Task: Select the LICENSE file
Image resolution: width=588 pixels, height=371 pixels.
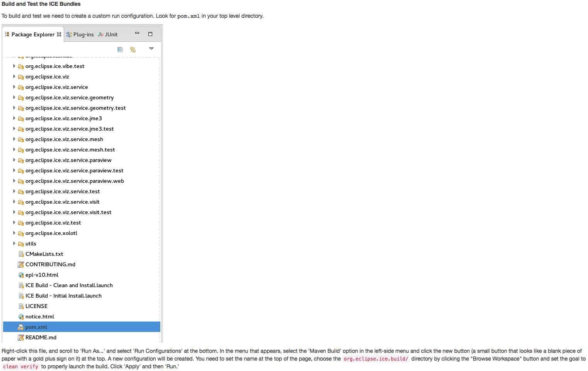Action: pyautogui.click(x=36, y=306)
